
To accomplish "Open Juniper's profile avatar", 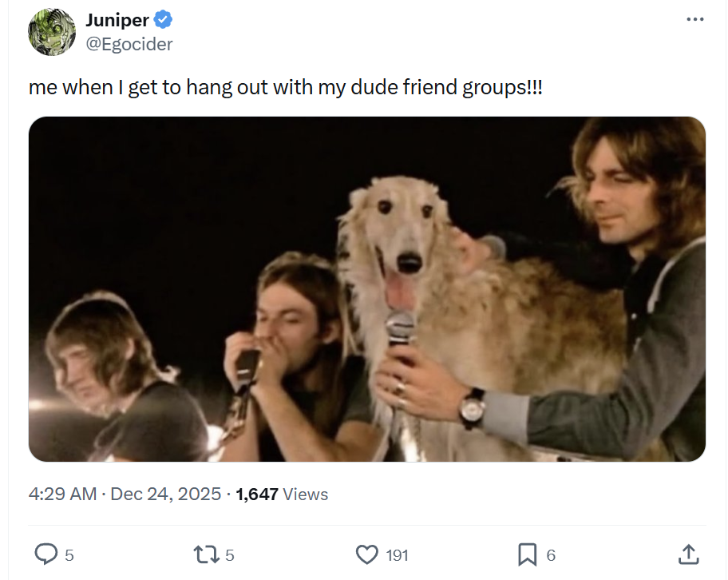I will coord(52,32).
